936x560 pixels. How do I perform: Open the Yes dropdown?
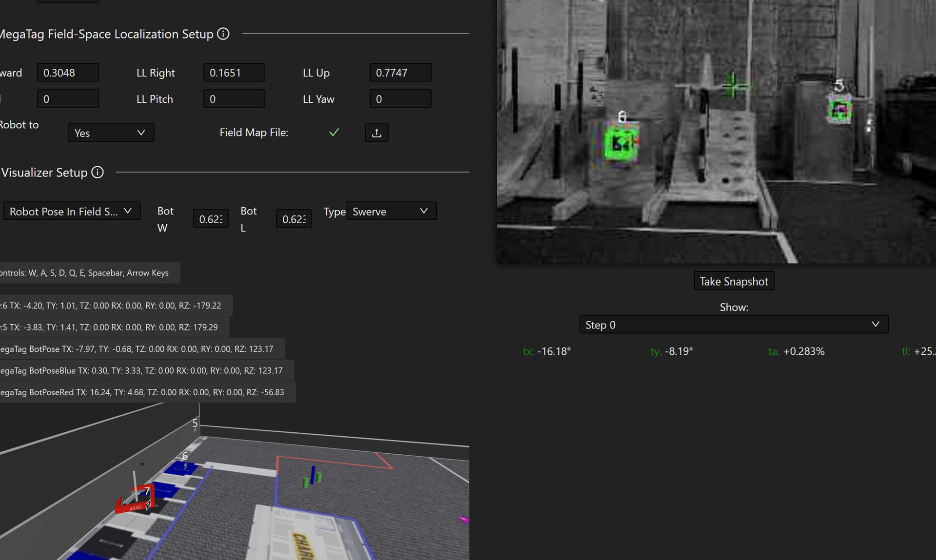pyautogui.click(x=111, y=133)
